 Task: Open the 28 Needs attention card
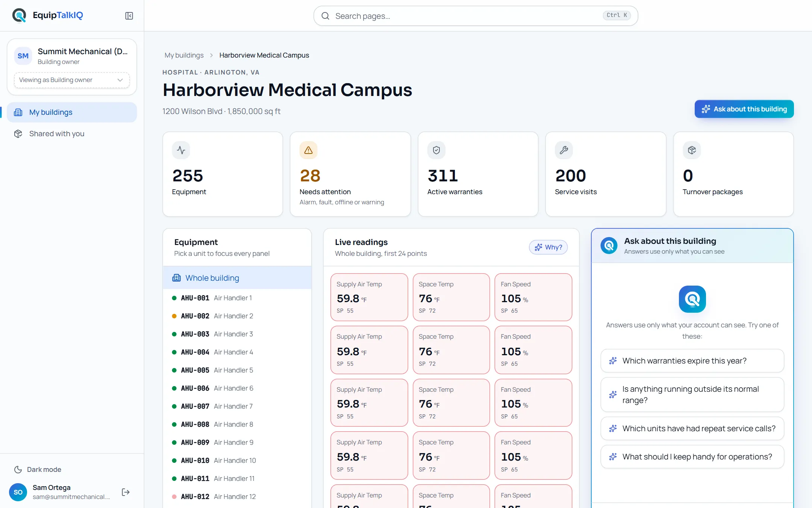click(350, 174)
